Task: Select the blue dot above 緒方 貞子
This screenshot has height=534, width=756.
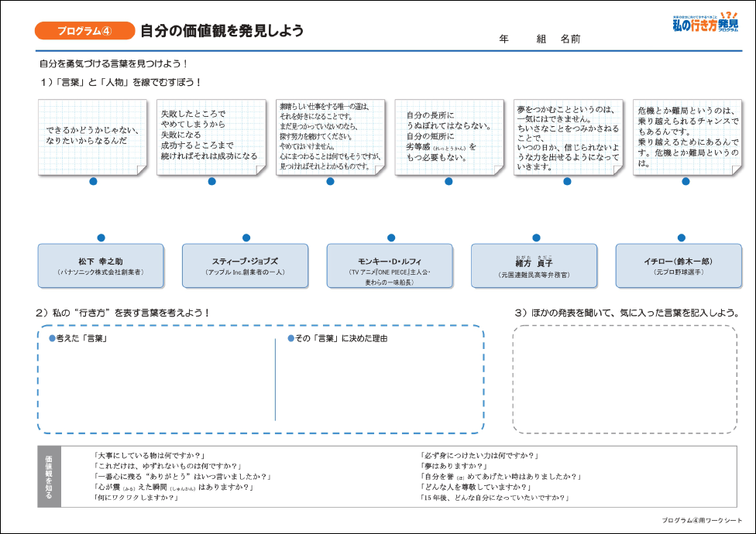Action: (x=536, y=238)
